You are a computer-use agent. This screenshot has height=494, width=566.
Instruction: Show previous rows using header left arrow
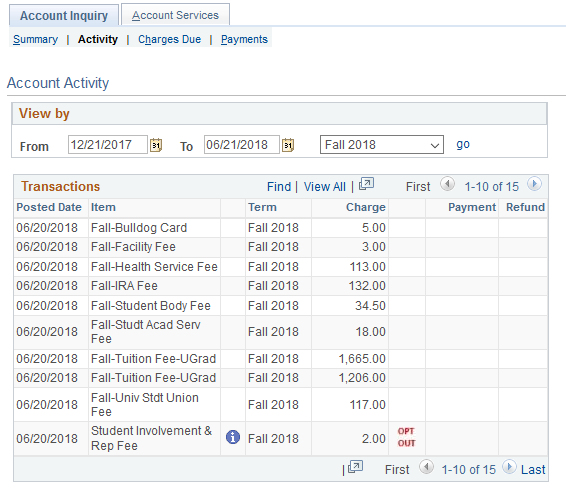tap(447, 184)
